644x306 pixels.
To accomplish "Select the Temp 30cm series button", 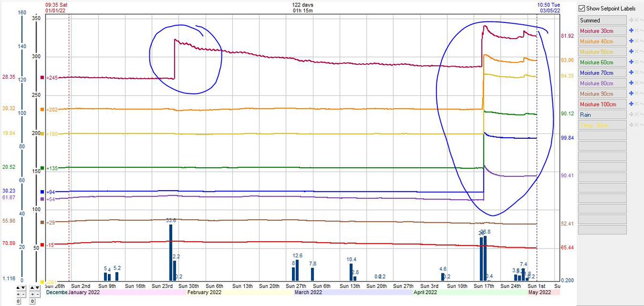I will [602, 125].
